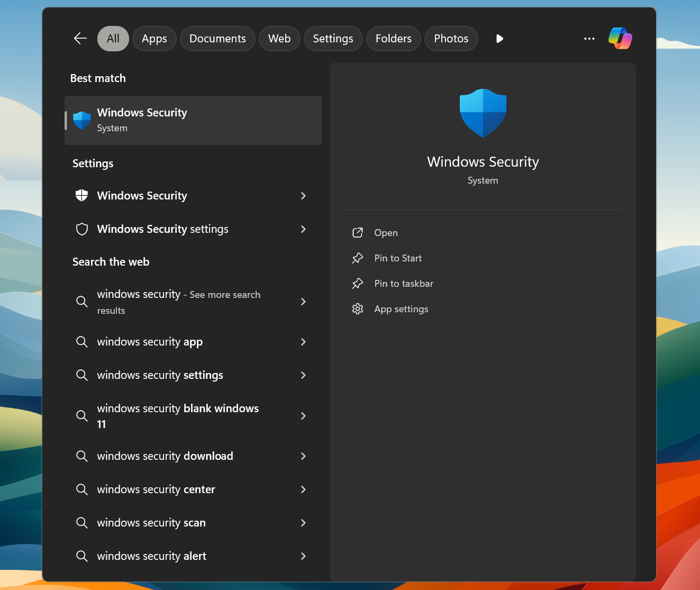Click the search icon beside 'windows security blank windows 11'
This screenshot has width=700, height=590.
tap(81, 416)
